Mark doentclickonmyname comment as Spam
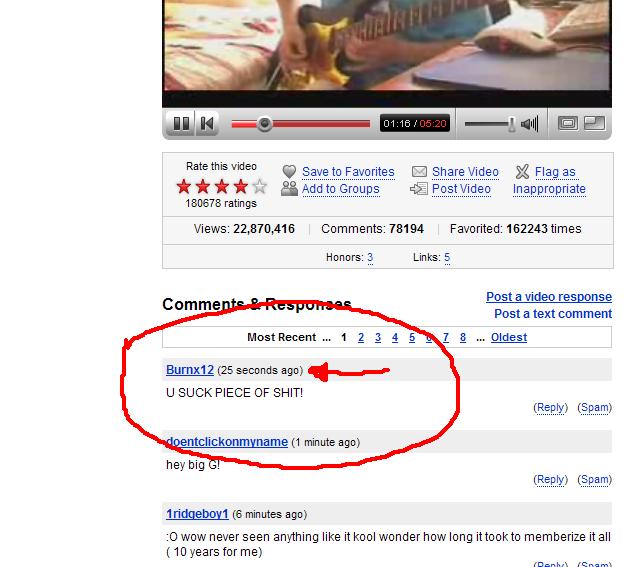The height and width of the screenshot is (567, 623). pyautogui.click(x=594, y=480)
